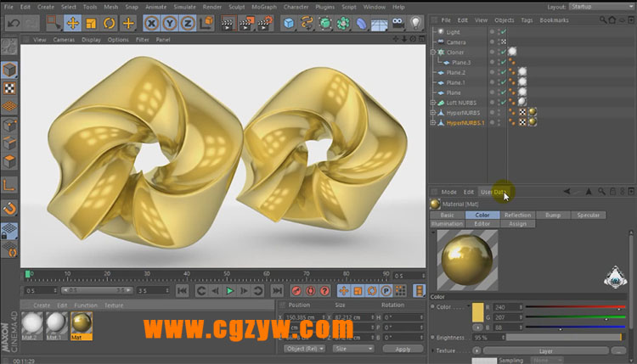Click the coordinate system cube icon
Viewport: 637px width, 364px height.
206,23
